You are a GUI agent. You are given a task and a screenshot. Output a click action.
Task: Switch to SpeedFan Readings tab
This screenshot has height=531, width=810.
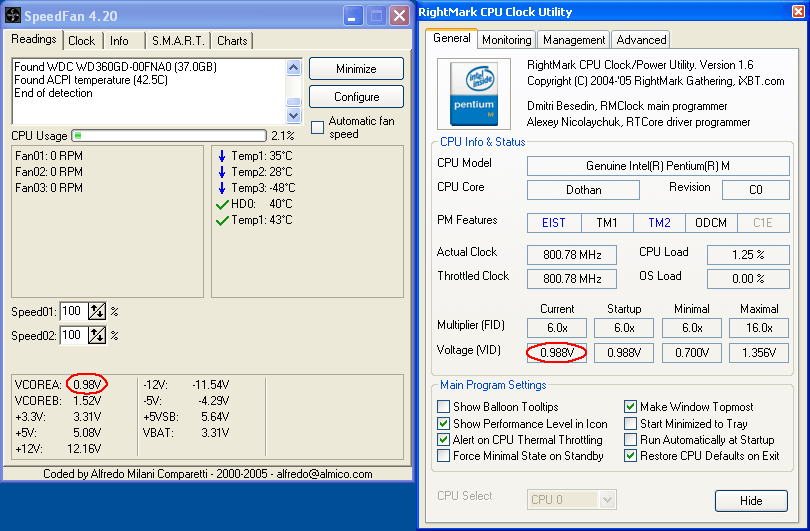pos(34,39)
